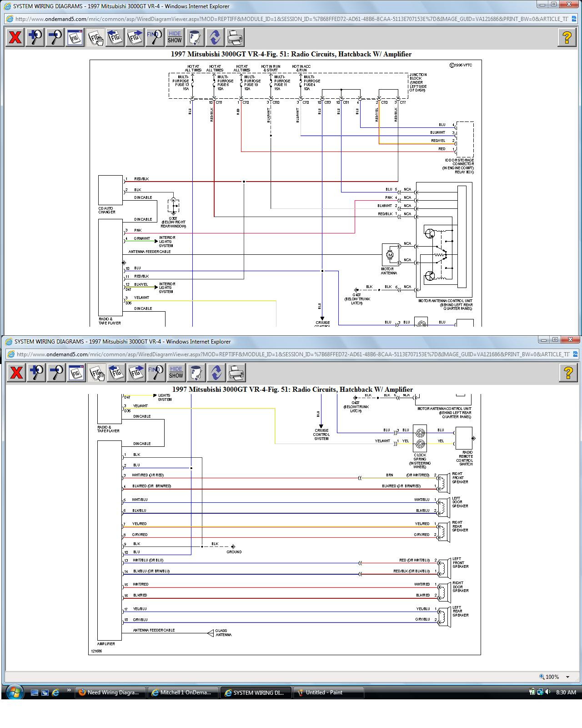The image size is (582, 728).
Task: Open the Find tool in the upper toolbar
Action: click(155, 37)
